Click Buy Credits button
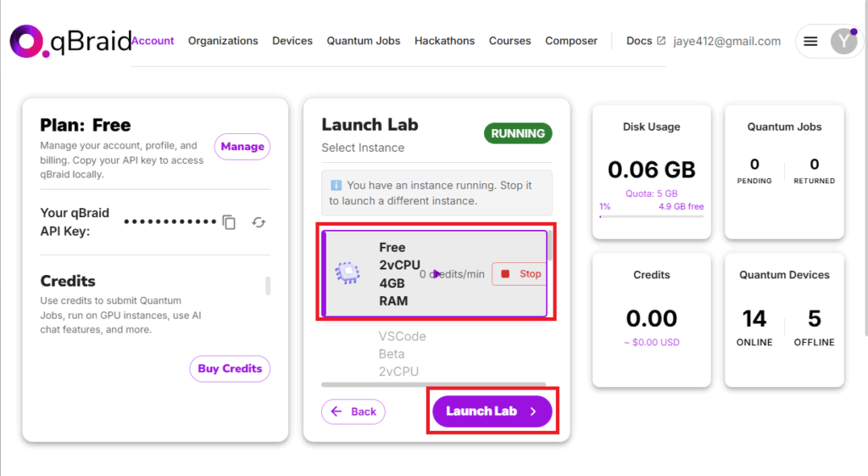The width and height of the screenshot is (868, 476). click(230, 369)
